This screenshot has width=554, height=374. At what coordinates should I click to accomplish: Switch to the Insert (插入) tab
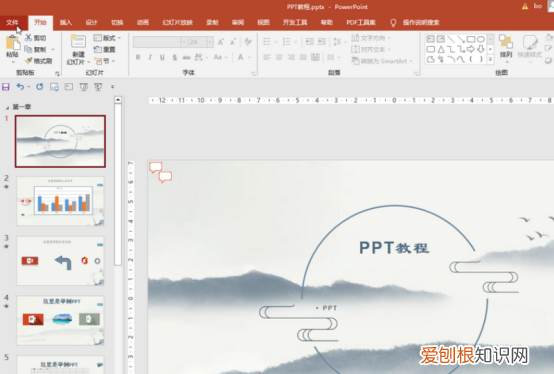66,23
